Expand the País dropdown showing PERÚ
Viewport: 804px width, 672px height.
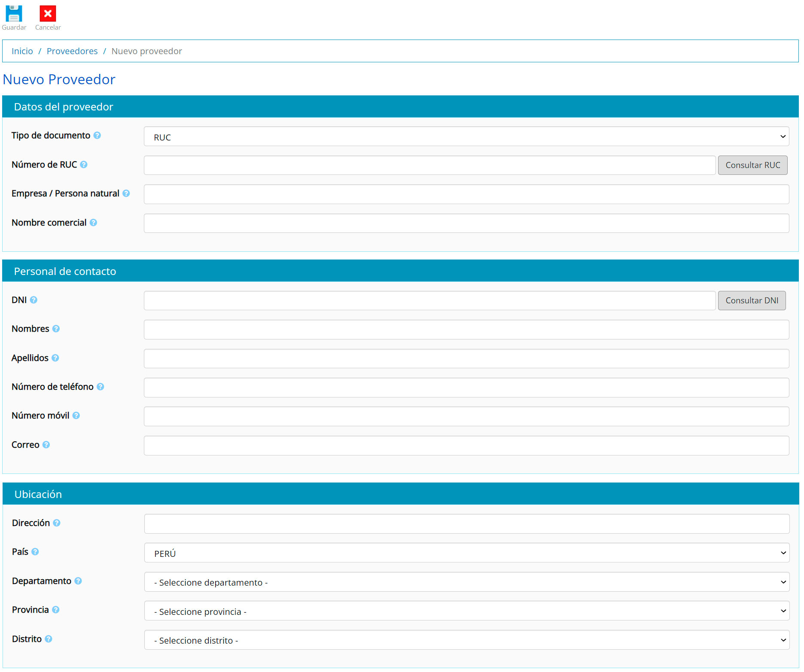coord(466,553)
